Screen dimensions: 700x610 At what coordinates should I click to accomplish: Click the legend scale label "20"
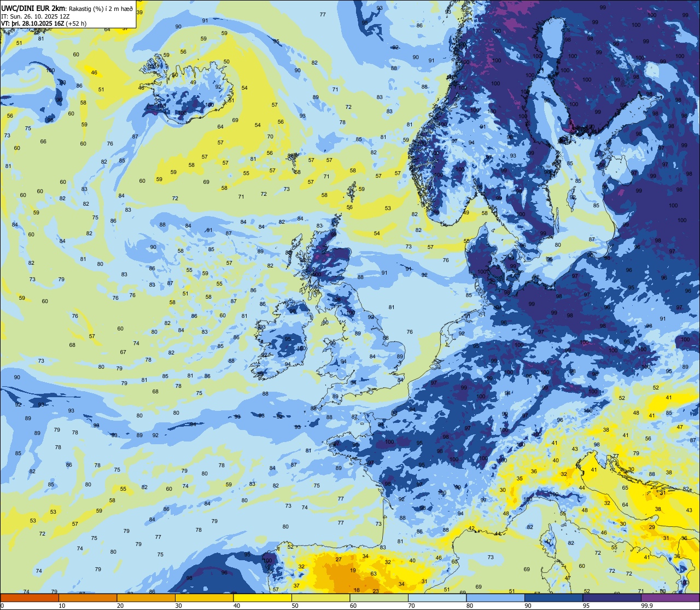coord(120,606)
